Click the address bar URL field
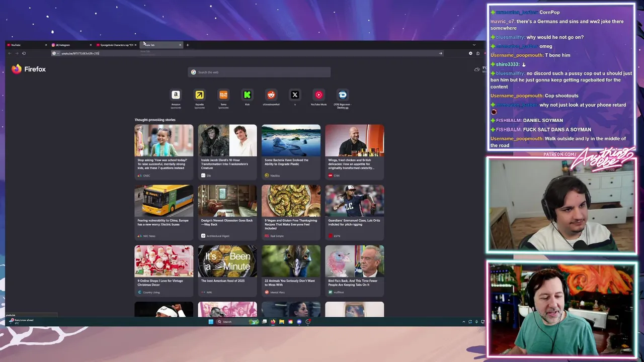 point(247,53)
